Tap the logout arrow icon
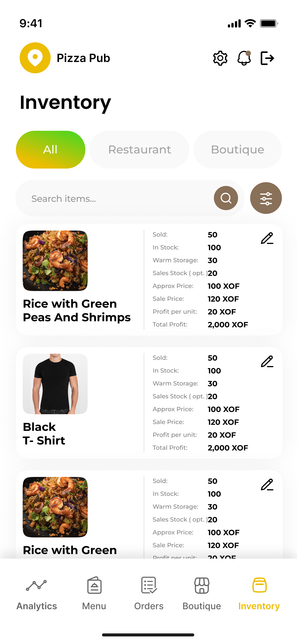Screen dimensions: 297x644 [x=267, y=58]
